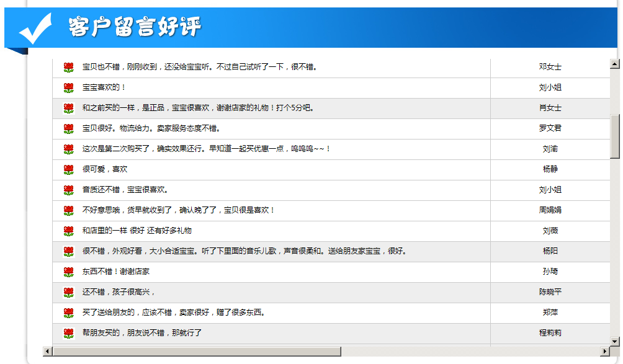Click the flower icon next to 东西不错！谢谢店家
The height and width of the screenshot is (364, 623).
pyautogui.click(x=68, y=272)
